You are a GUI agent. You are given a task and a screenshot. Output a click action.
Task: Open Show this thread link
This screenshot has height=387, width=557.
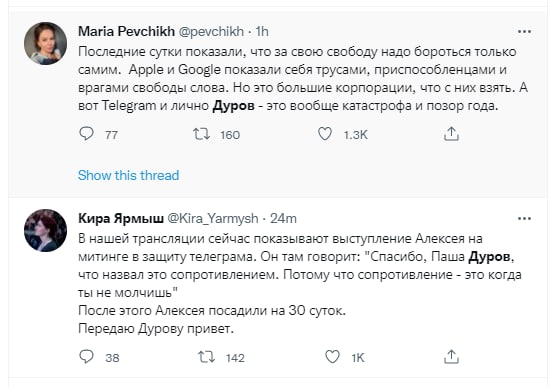129,175
